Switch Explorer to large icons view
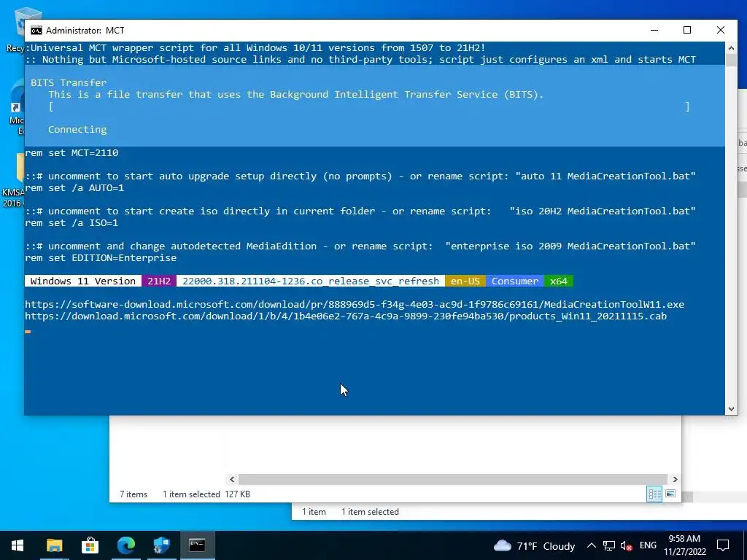The height and width of the screenshot is (560, 747). point(670,494)
